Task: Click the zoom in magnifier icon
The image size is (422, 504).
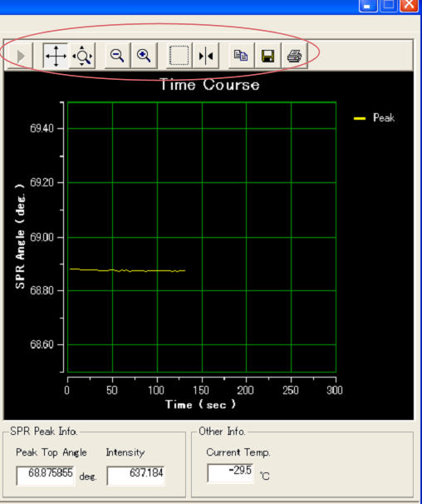Action: point(144,56)
